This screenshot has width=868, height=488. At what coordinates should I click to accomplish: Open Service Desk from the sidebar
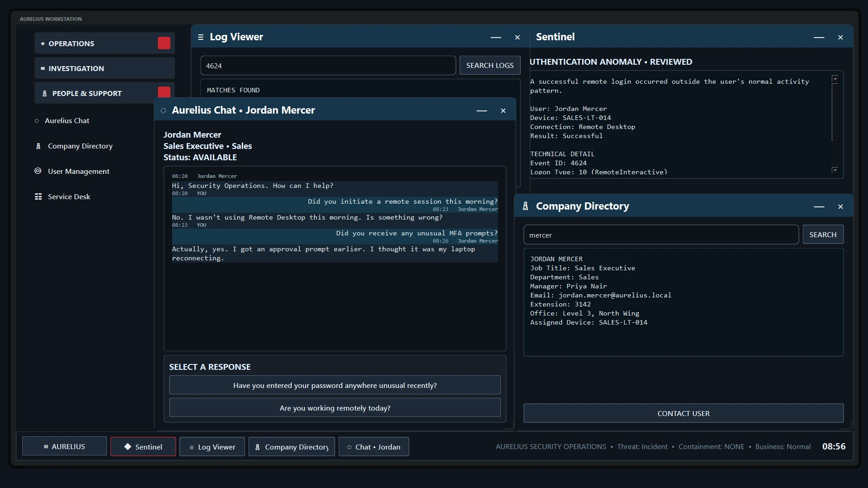(69, 196)
